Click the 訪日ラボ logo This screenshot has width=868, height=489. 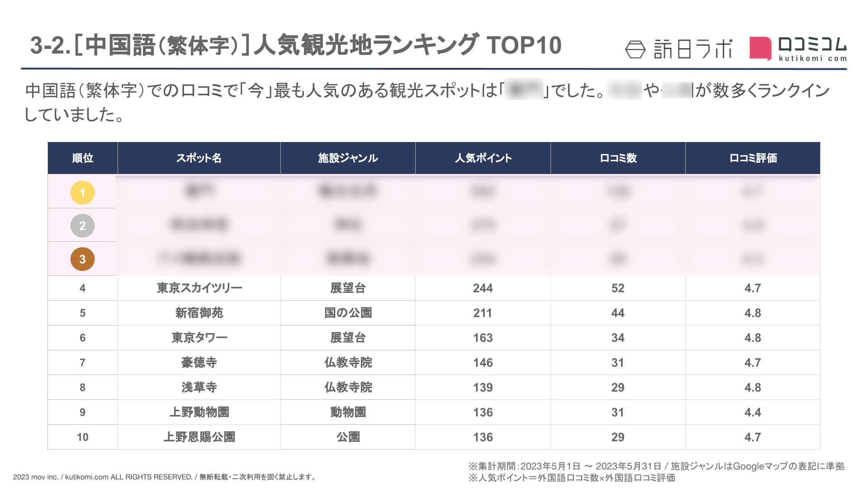[x=679, y=49]
